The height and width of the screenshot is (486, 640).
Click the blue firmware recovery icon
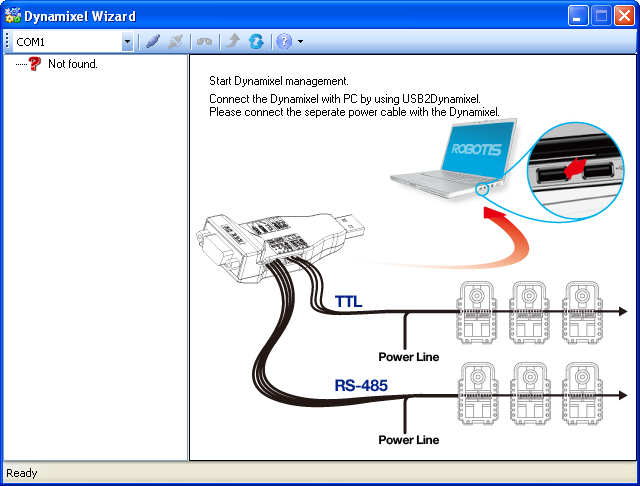click(256, 41)
